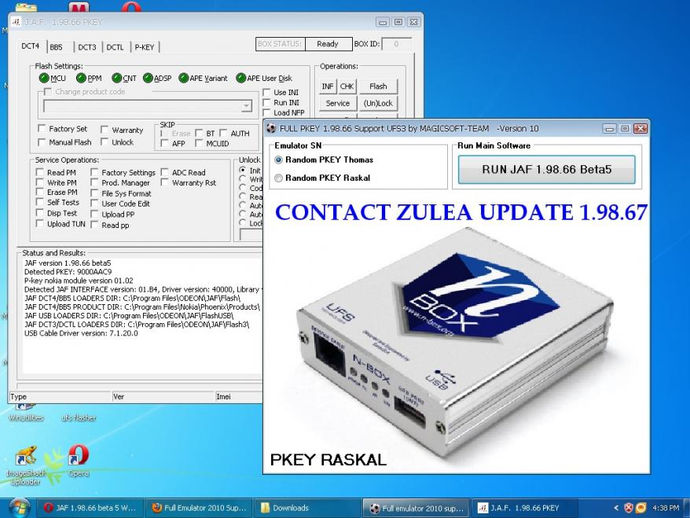The image size is (690, 518).
Task: Tick the Warranty checkbox in Flash Settings
Action: coord(105,129)
